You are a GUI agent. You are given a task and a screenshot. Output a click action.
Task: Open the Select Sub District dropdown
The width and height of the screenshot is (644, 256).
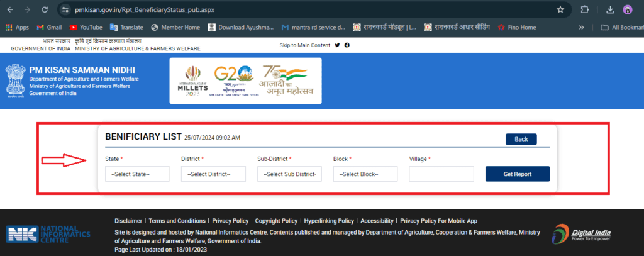coord(289,174)
